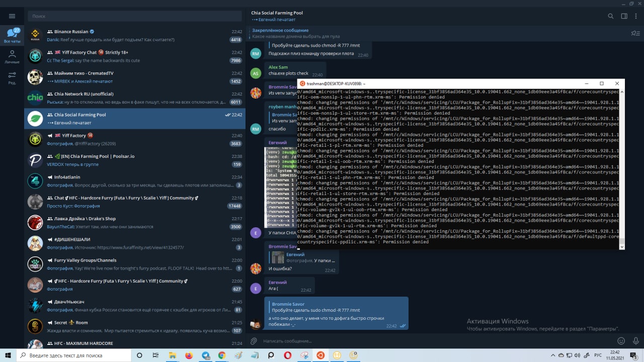The width and height of the screenshot is (644, 362).
Task: Minimize the Ubuntu terminal window
Action: 586,83
